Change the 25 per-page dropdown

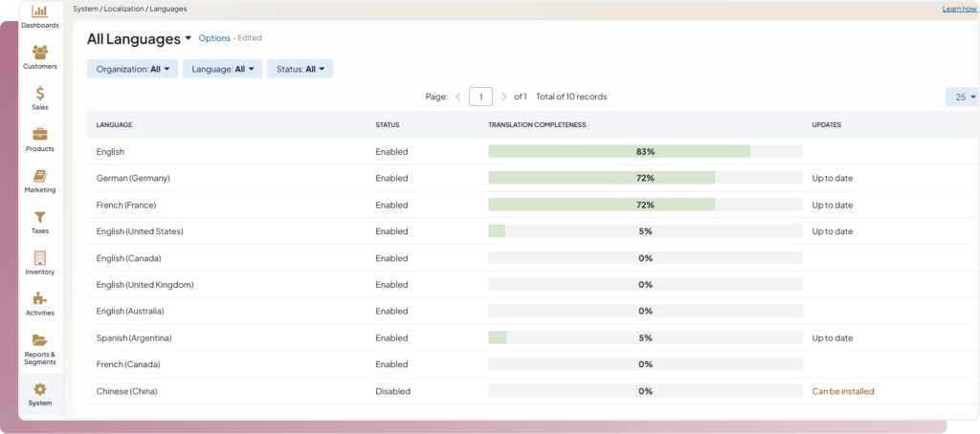(x=962, y=97)
